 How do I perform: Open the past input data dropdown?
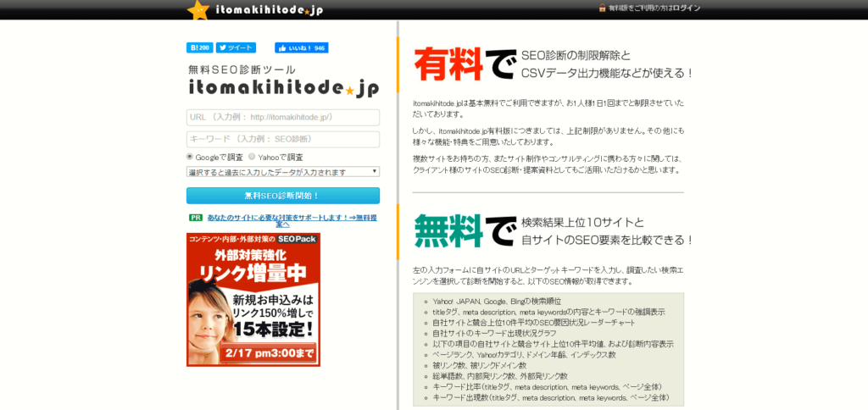283,172
